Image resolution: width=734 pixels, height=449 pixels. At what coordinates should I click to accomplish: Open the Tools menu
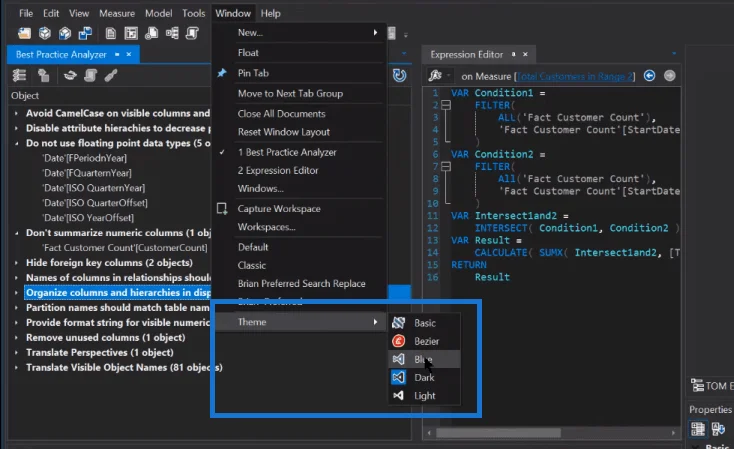click(x=193, y=13)
